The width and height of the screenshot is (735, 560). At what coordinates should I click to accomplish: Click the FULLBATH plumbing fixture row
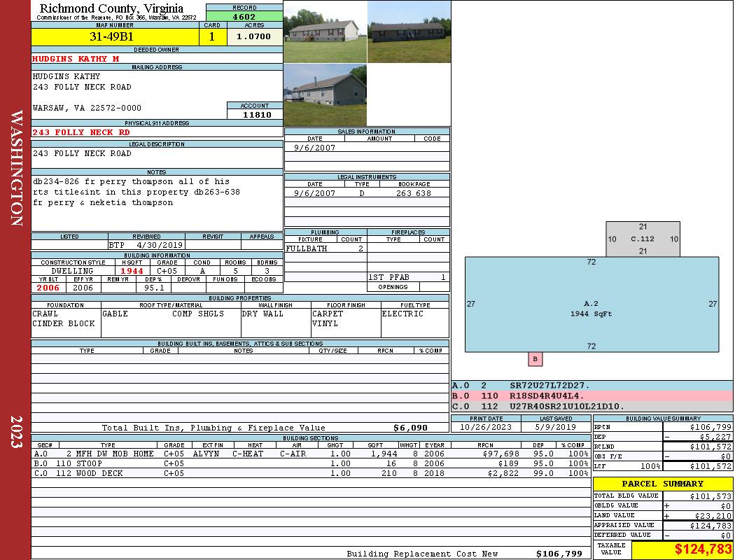(x=325, y=248)
